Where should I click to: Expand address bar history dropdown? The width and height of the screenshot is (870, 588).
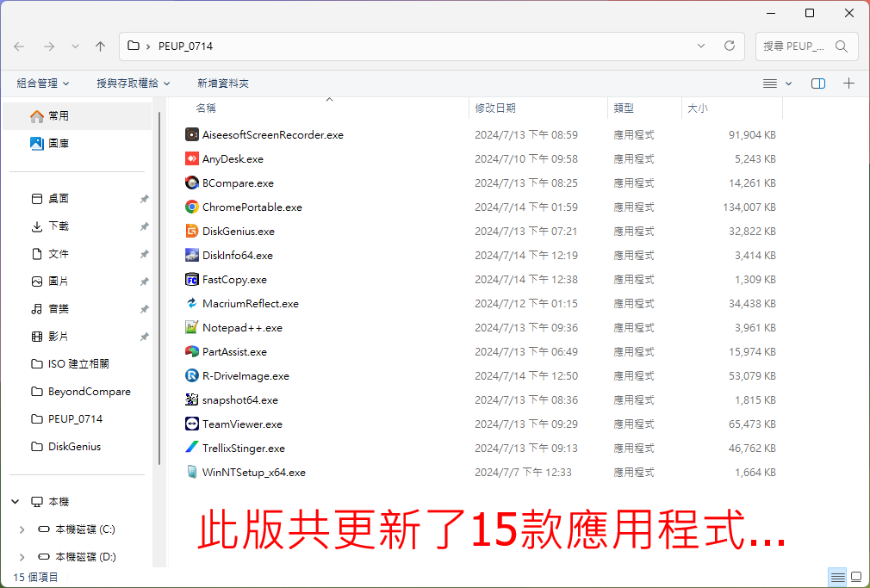701,46
